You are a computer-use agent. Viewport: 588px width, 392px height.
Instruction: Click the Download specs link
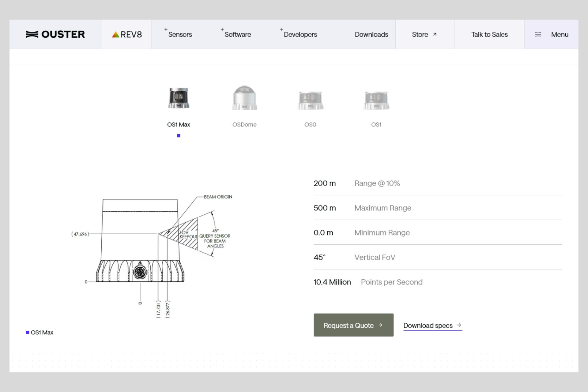pos(432,326)
